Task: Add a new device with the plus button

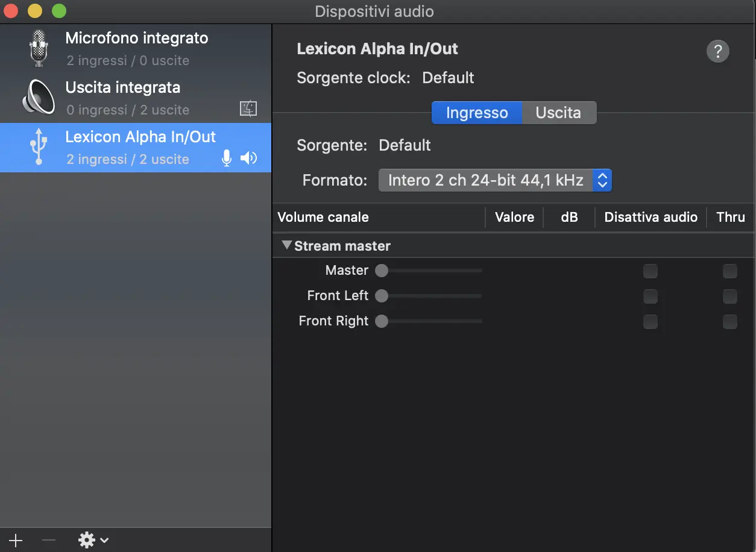Action: (x=15, y=540)
